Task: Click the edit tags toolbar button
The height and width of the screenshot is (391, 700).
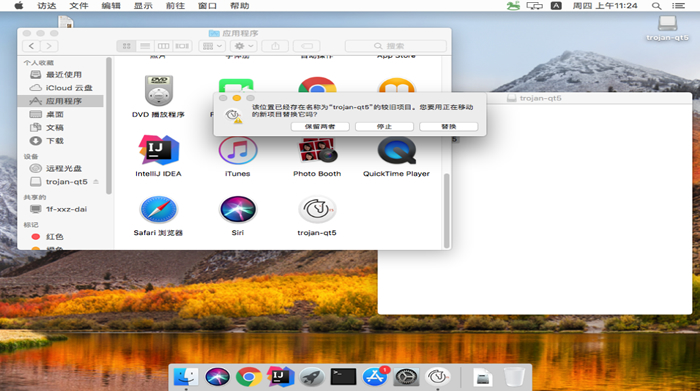Action: [307, 46]
